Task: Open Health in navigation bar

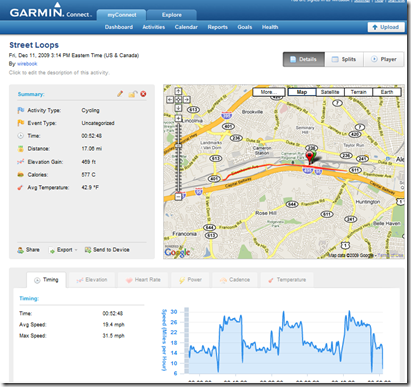Action: [x=270, y=27]
